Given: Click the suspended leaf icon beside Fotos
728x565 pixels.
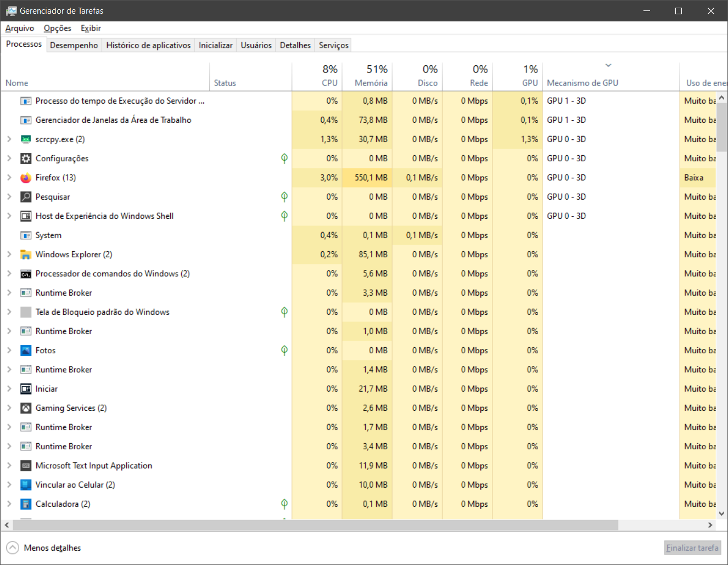Looking at the screenshot, I should tap(284, 351).
